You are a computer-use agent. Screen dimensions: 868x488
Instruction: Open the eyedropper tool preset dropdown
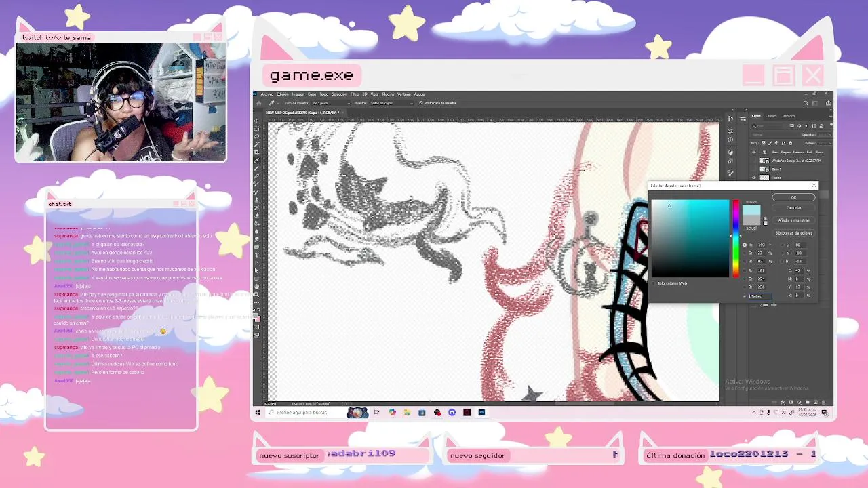278,103
